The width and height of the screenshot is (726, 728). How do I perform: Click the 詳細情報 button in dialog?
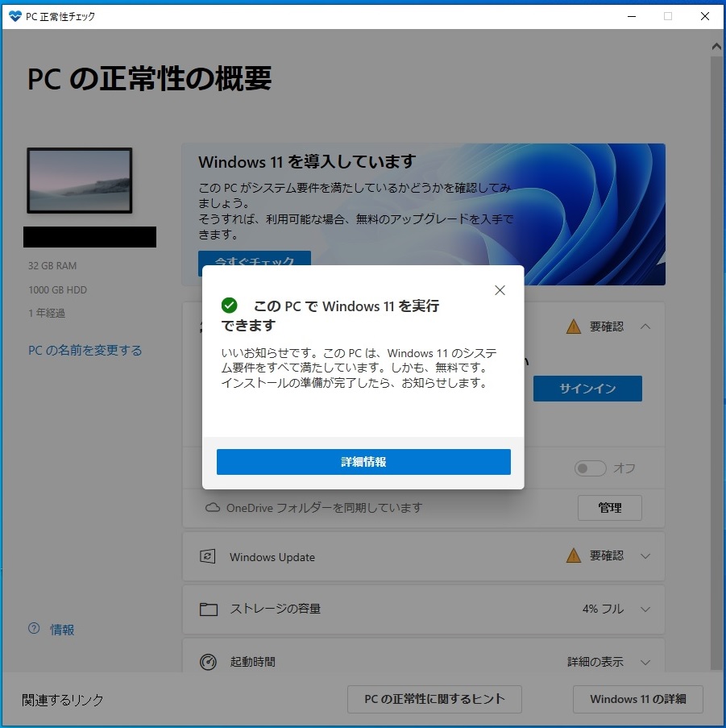[363, 461]
